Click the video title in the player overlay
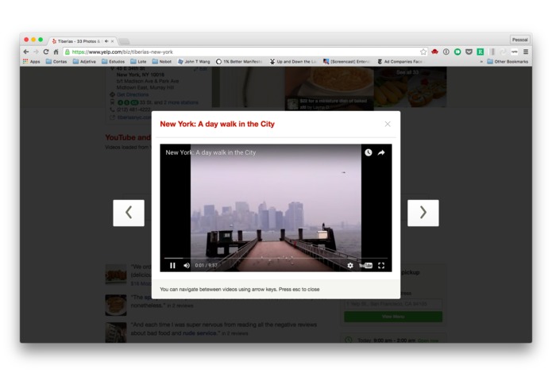This screenshot has width=552, height=392. click(210, 152)
